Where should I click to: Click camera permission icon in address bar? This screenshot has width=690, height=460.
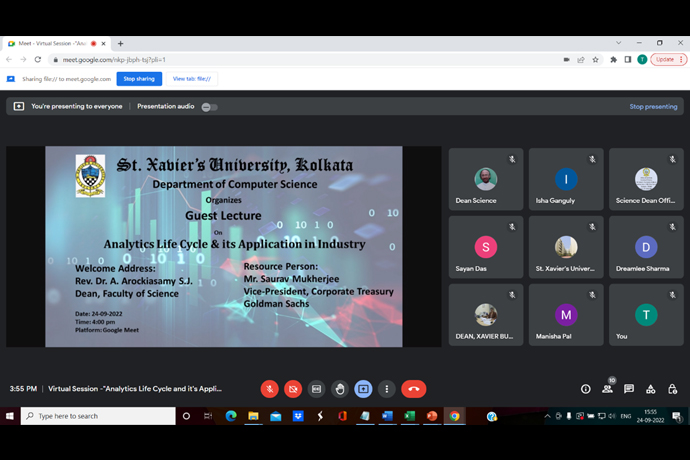[566, 59]
